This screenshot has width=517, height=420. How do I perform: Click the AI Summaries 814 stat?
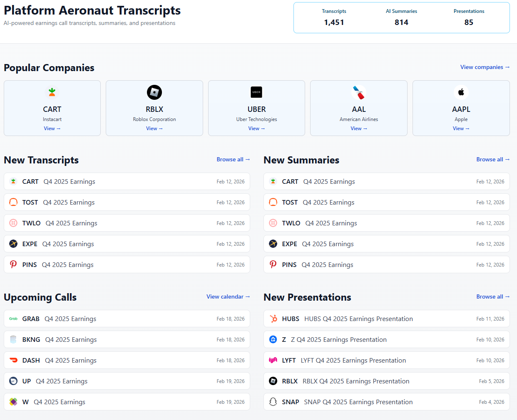tap(401, 17)
